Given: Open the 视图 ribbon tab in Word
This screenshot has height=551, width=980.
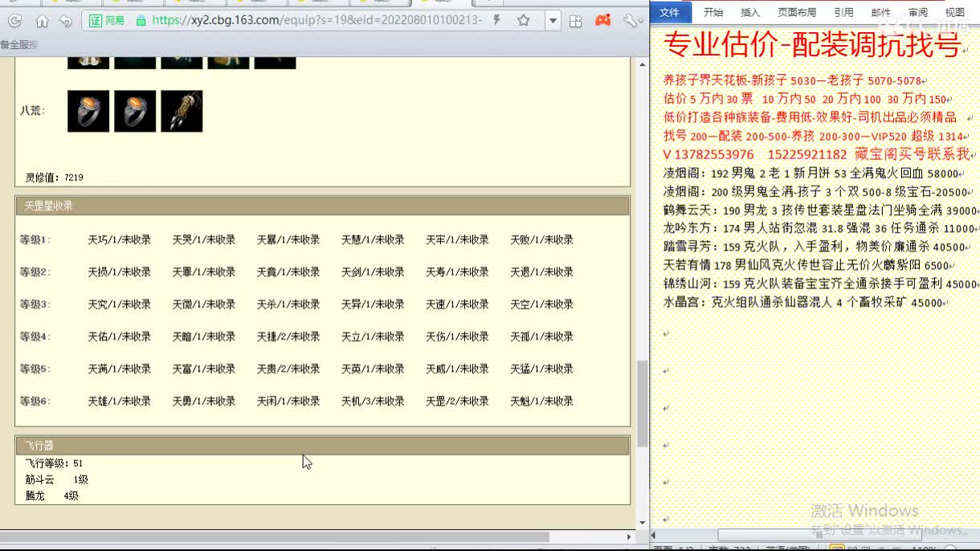Looking at the screenshot, I should (955, 12).
